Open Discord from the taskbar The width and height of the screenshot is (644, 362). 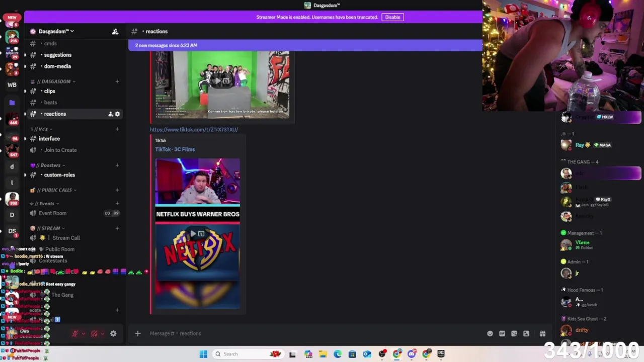tap(412, 354)
